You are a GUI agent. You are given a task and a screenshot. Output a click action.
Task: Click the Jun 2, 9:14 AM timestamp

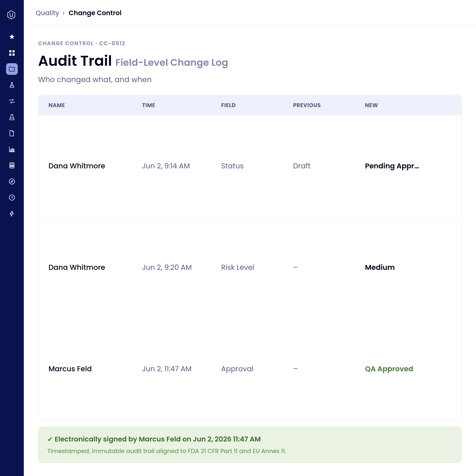166,166
